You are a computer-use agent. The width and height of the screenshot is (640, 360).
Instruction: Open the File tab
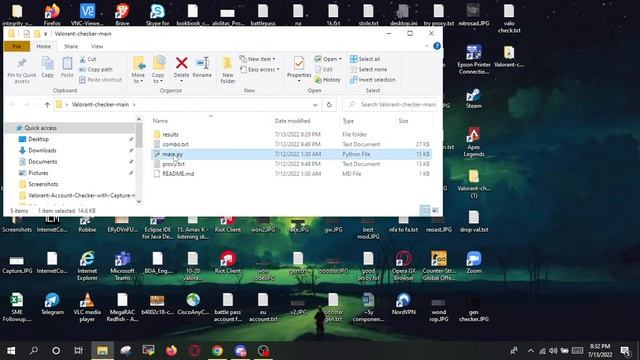(x=17, y=47)
